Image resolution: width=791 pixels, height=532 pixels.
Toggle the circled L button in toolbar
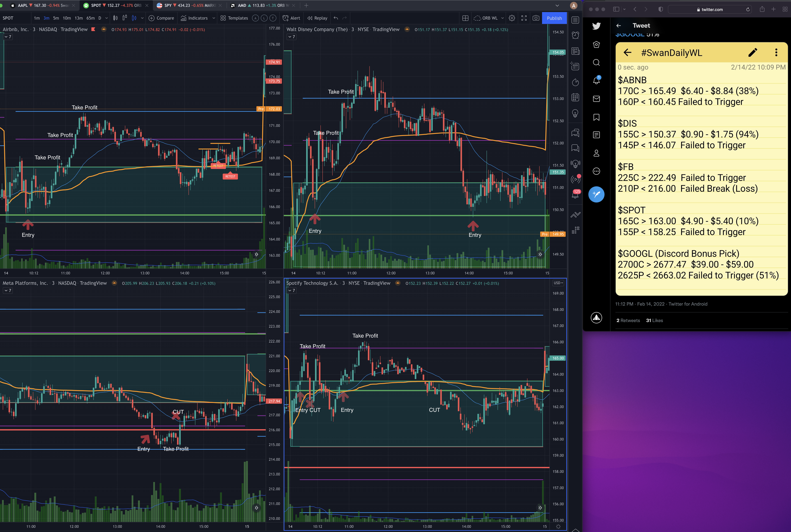264,18
